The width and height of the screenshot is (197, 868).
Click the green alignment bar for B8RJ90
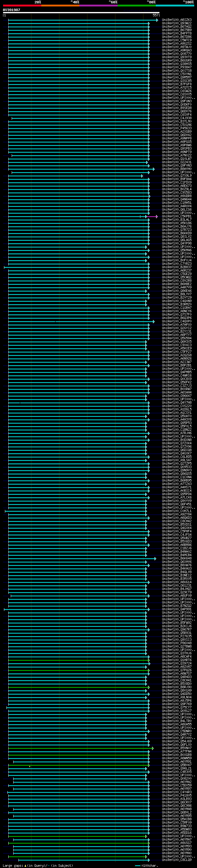tap(79, 687)
